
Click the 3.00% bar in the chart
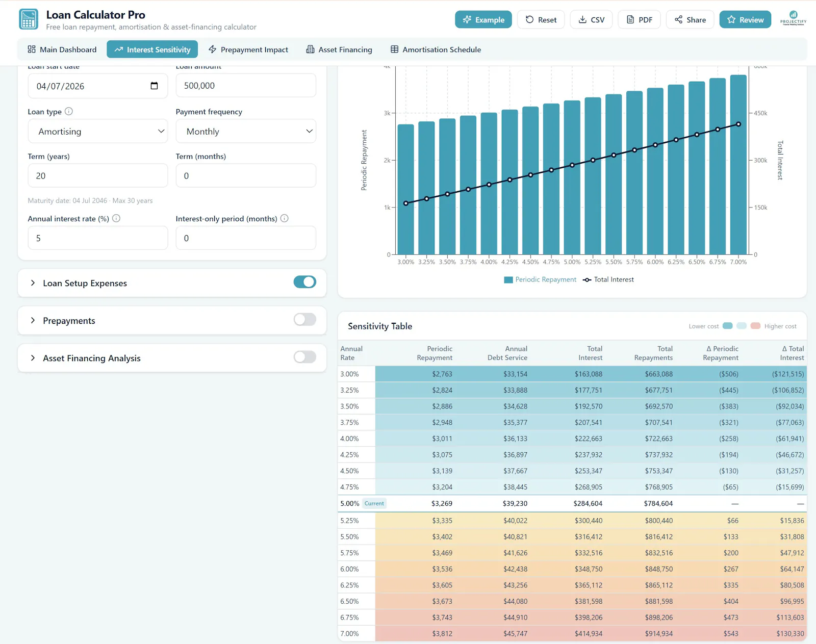point(406,189)
